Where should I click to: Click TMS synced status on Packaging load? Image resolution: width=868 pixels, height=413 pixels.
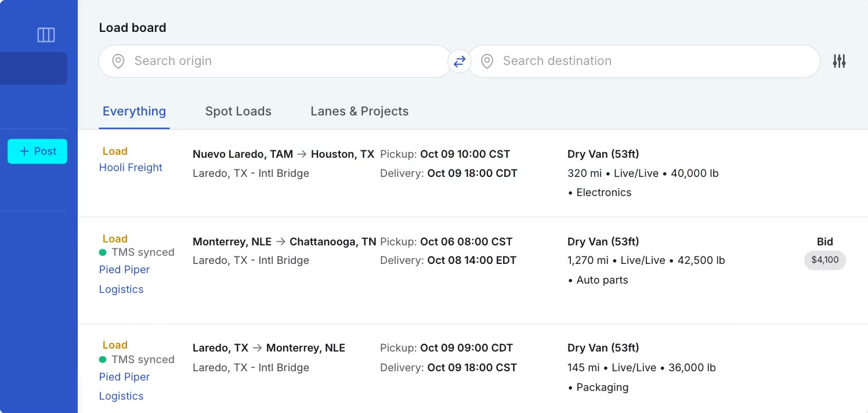click(x=137, y=360)
